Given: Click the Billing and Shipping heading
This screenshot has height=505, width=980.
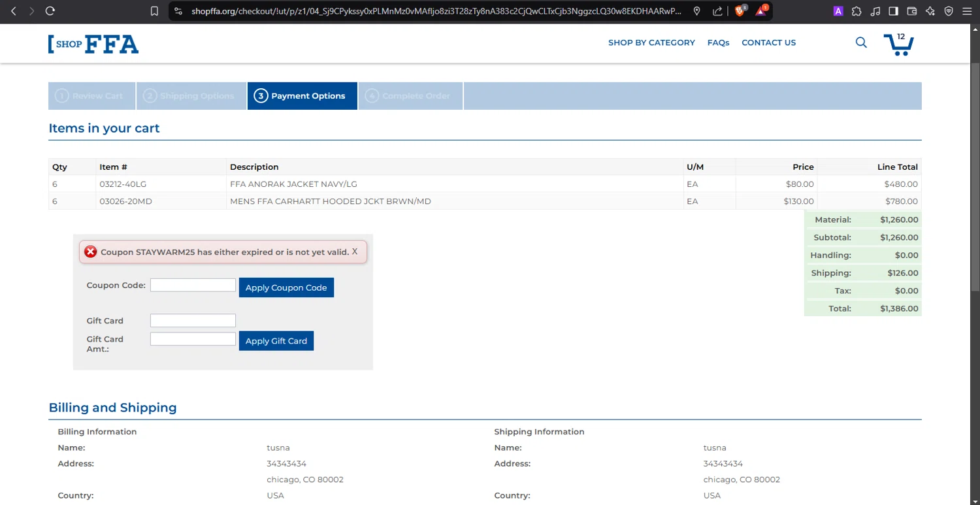Looking at the screenshot, I should (x=112, y=408).
